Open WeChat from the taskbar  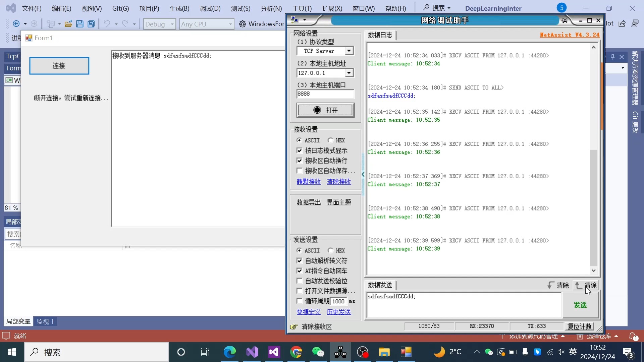(318, 352)
